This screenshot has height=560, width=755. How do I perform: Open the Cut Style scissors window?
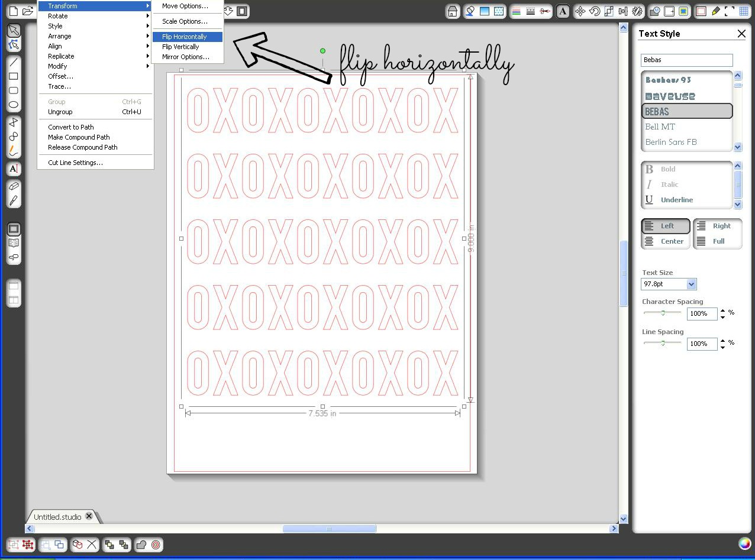(x=545, y=11)
